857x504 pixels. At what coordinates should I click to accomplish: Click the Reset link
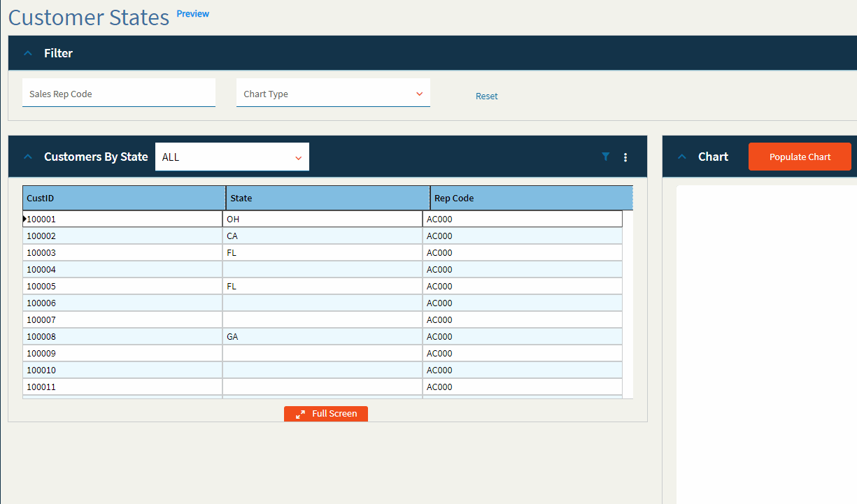487,96
